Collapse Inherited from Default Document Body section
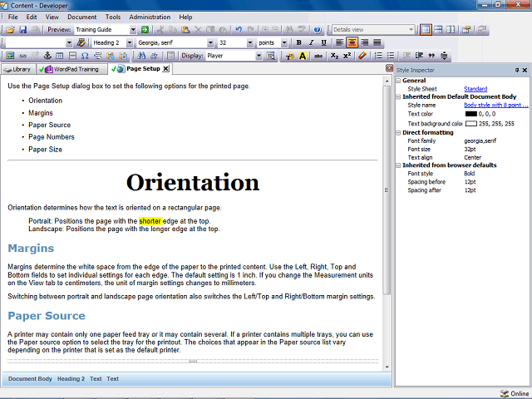 399,97
